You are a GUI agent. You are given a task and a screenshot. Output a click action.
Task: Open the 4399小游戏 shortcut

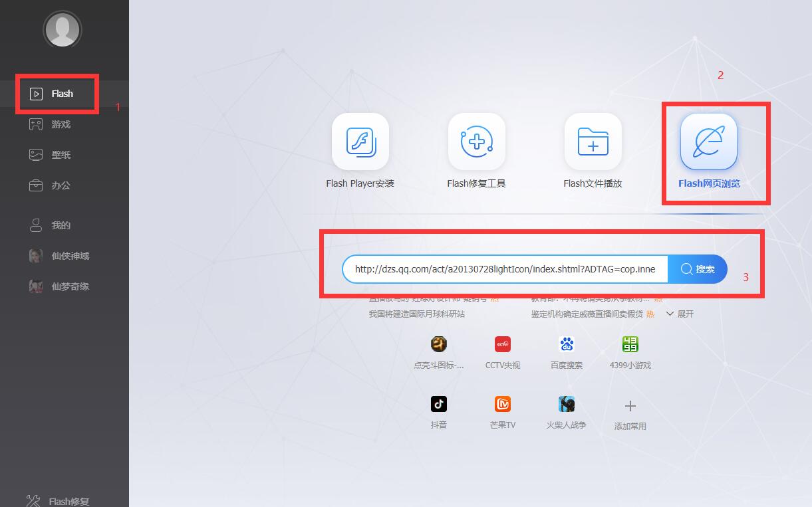[x=630, y=353]
